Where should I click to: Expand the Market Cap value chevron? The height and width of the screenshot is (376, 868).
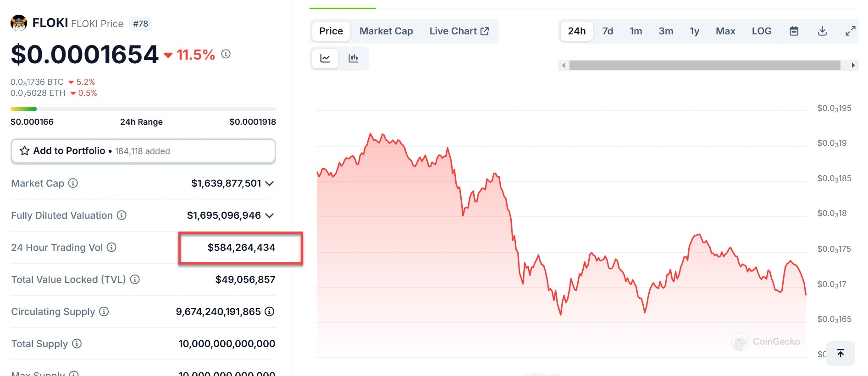point(270,183)
